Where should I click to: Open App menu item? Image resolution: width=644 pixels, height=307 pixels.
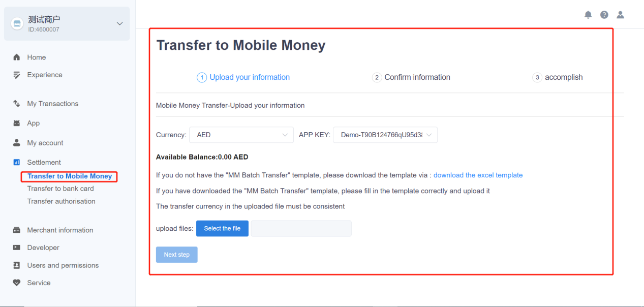tap(34, 123)
